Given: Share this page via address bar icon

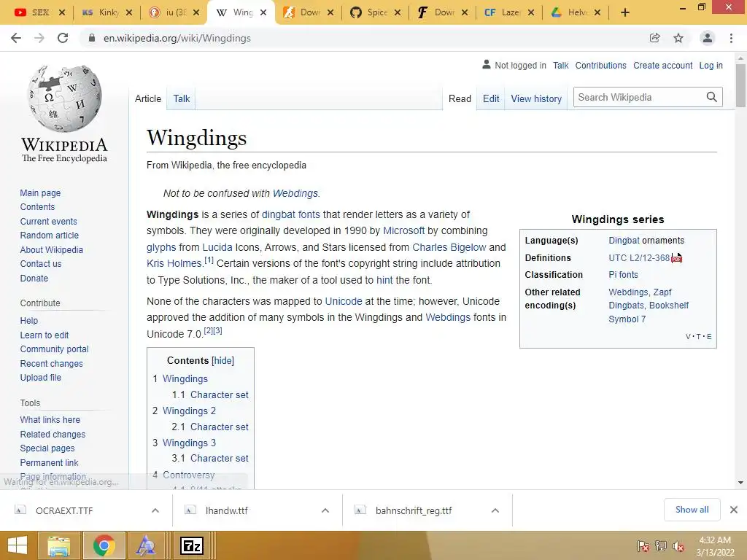Looking at the screenshot, I should (x=655, y=38).
